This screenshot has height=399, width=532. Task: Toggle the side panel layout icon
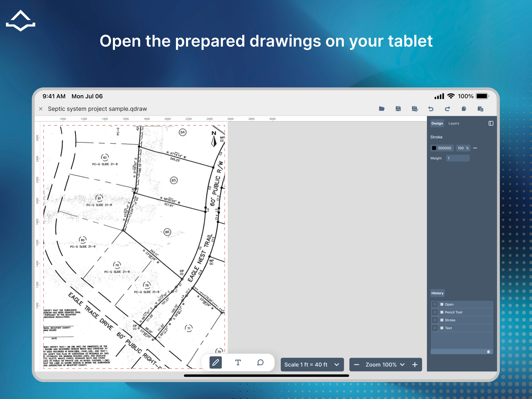491,124
